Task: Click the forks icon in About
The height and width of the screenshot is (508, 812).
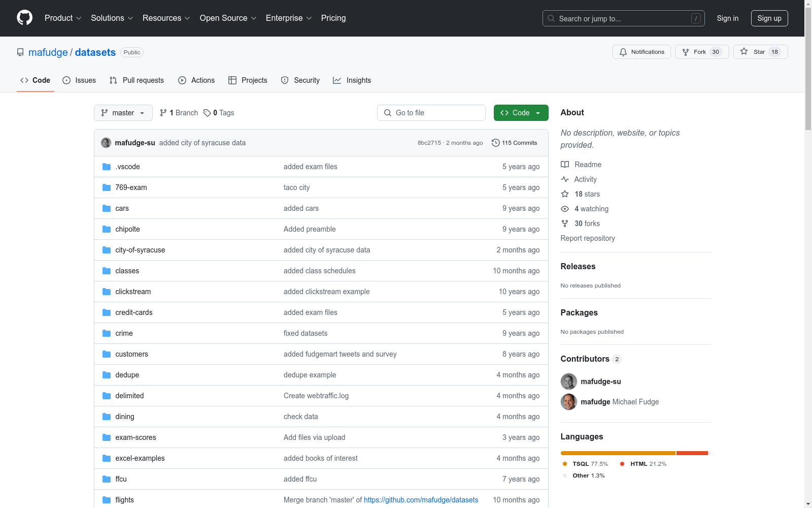Action: click(x=565, y=224)
